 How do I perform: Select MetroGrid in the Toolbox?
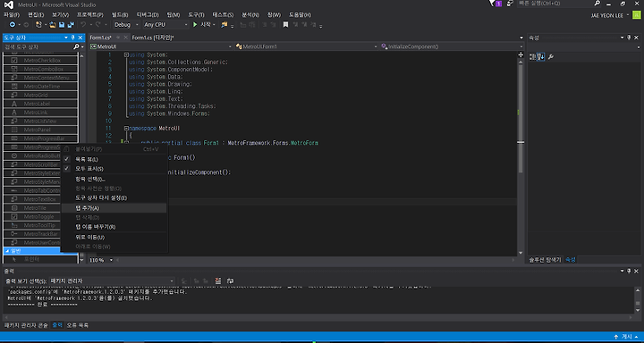[x=40, y=96]
